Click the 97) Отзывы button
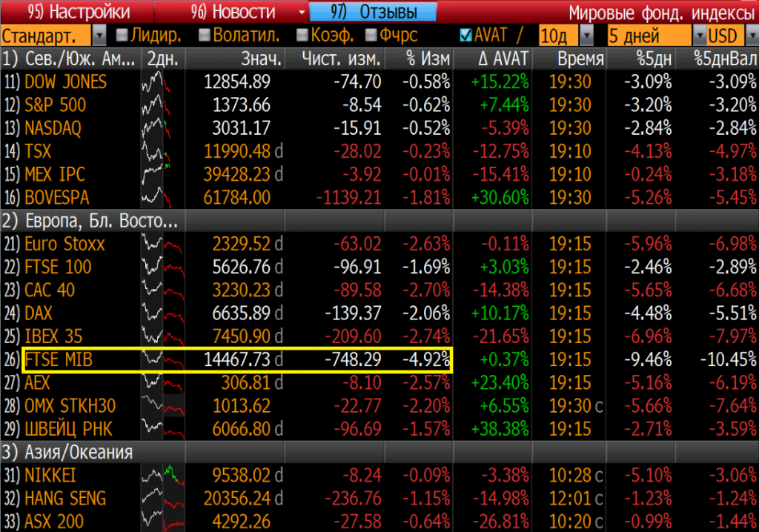759x532 pixels. [373, 12]
